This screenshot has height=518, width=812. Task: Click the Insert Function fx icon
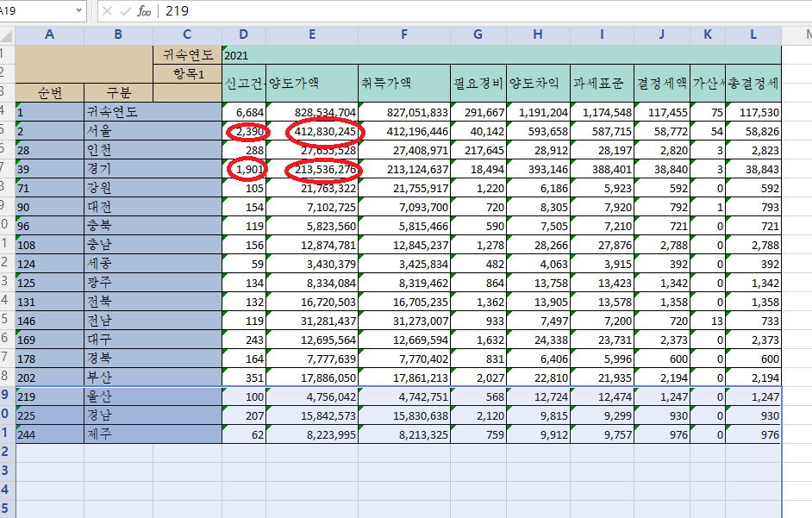point(143,11)
